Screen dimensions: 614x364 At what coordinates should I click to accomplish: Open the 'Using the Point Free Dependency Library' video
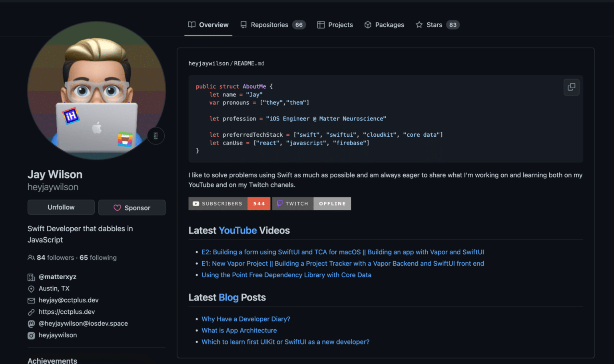(286, 275)
